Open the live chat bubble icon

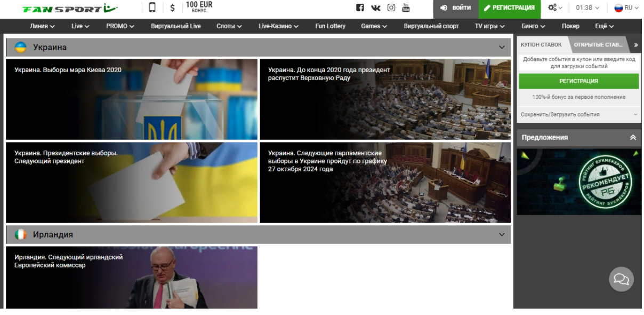point(621,279)
